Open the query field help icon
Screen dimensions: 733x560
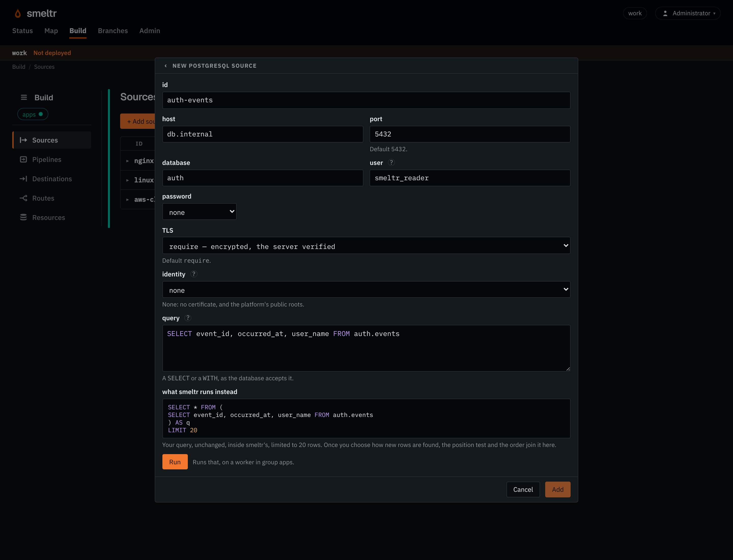[188, 318]
